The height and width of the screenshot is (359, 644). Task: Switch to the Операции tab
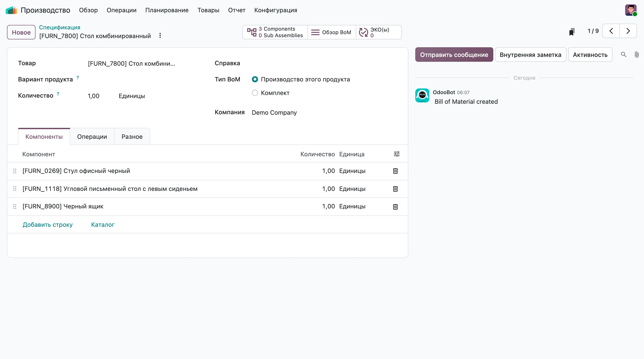point(92,137)
